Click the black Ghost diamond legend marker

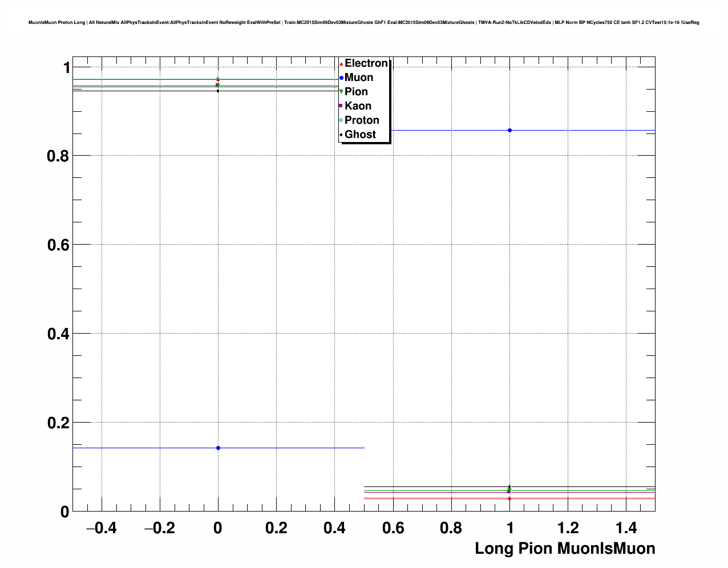[x=341, y=135]
